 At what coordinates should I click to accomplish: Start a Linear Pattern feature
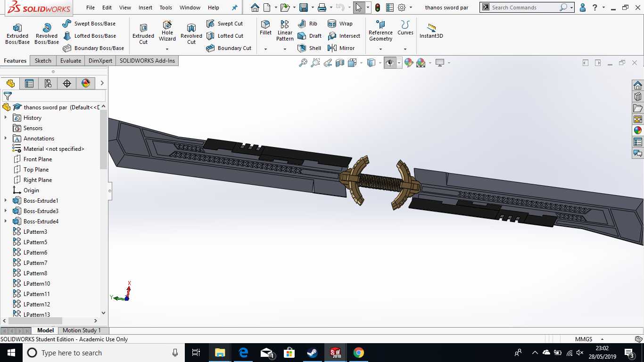tap(285, 31)
